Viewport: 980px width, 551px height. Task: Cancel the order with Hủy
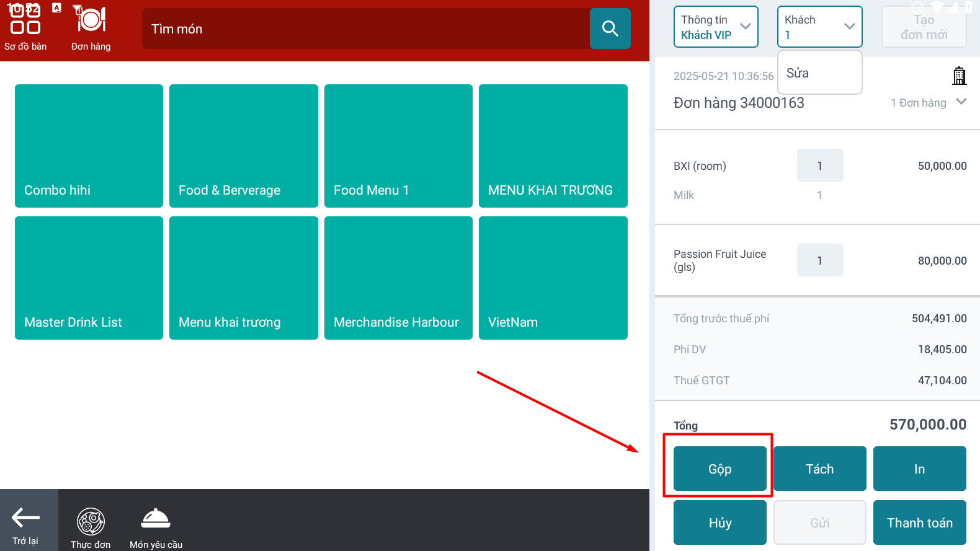(x=719, y=522)
